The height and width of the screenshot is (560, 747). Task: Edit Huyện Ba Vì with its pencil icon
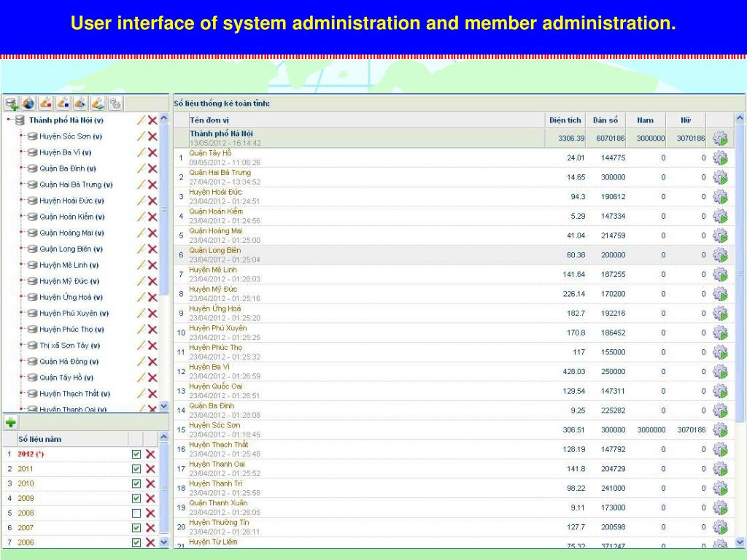141,152
